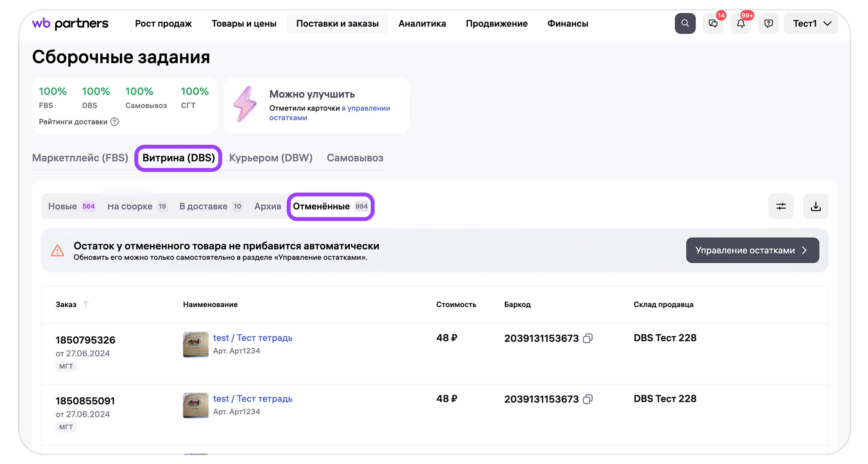Open the Поставки и заказы menu

(337, 24)
